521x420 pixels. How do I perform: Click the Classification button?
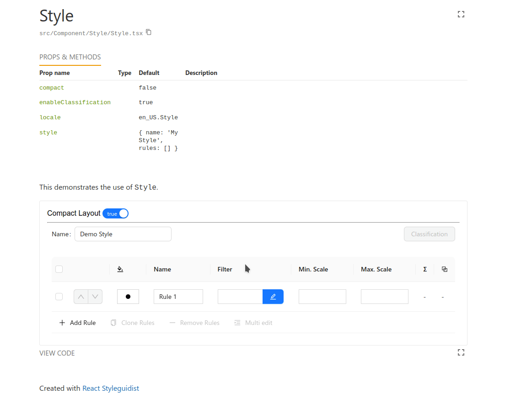point(430,234)
